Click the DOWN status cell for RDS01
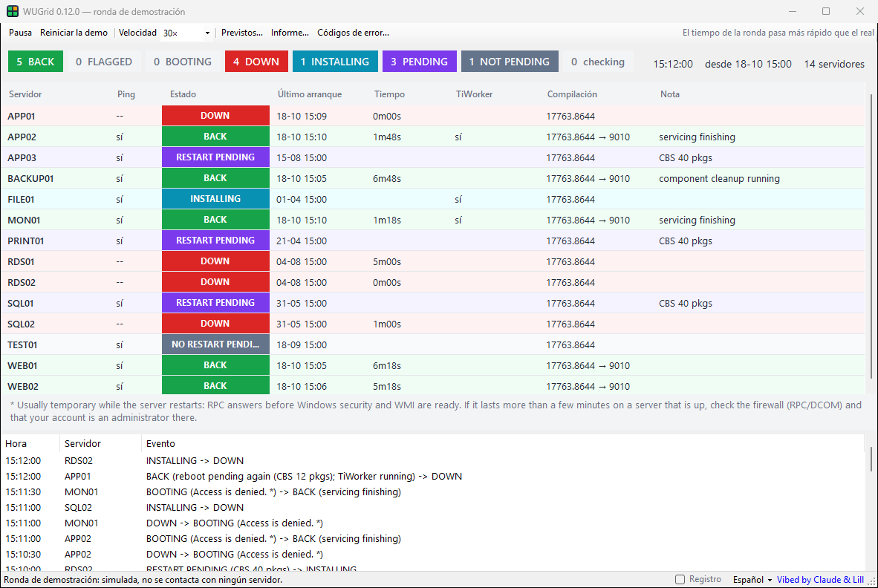The height and width of the screenshot is (588, 878). click(x=215, y=261)
